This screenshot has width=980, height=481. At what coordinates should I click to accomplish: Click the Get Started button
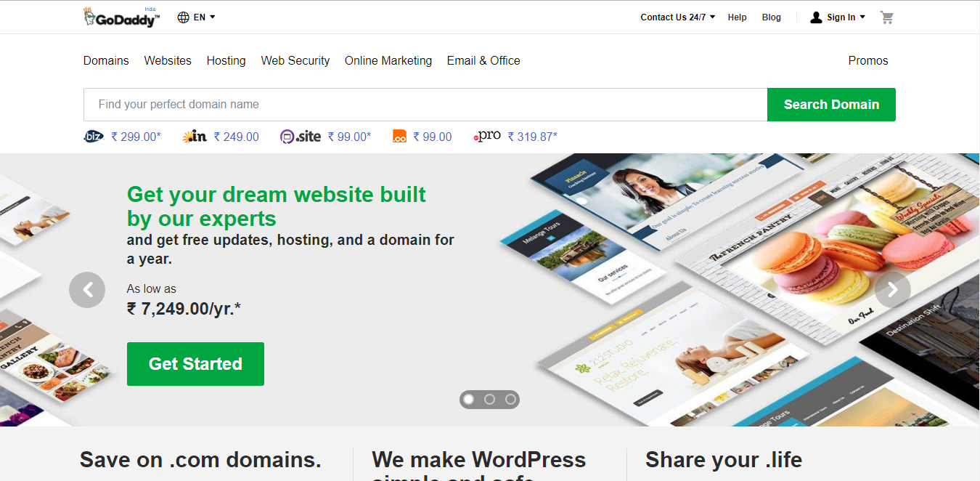coord(195,364)
